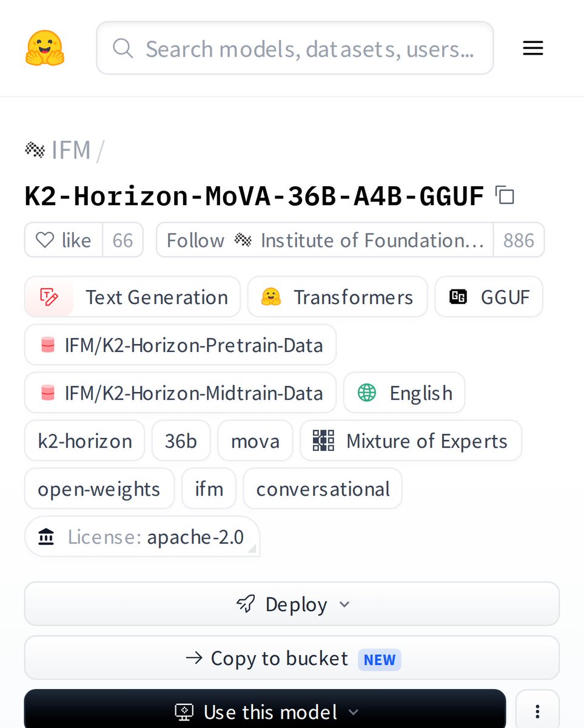Expand the Use this model dropdown
The height and width of the screenshot is (728, 584).
tap(265, 711)
